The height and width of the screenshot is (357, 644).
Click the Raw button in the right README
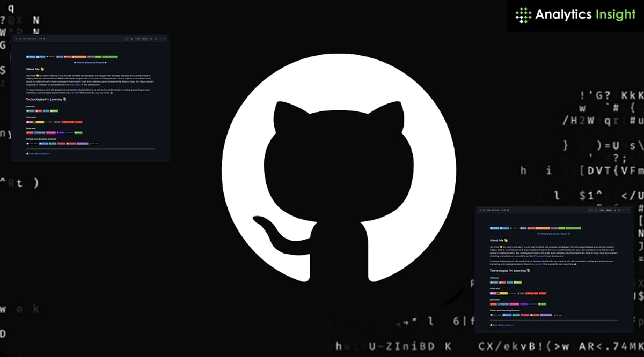[x=602, y=210]
